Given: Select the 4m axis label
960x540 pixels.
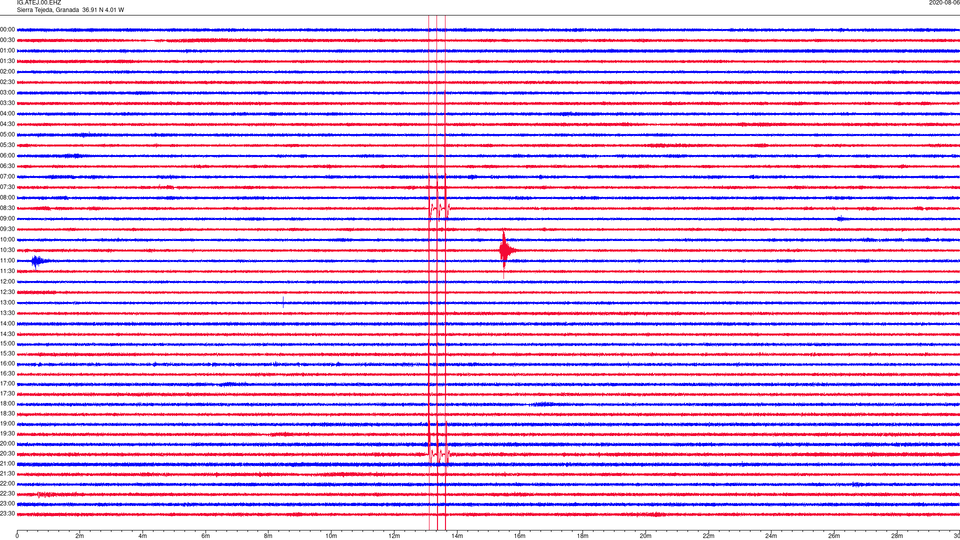Looking at the screenshot, I should [x=143, y=536].
